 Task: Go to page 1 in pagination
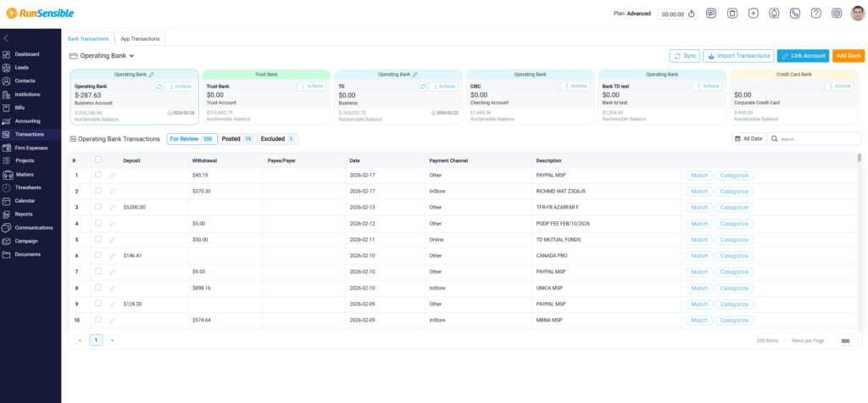(96, 340)
